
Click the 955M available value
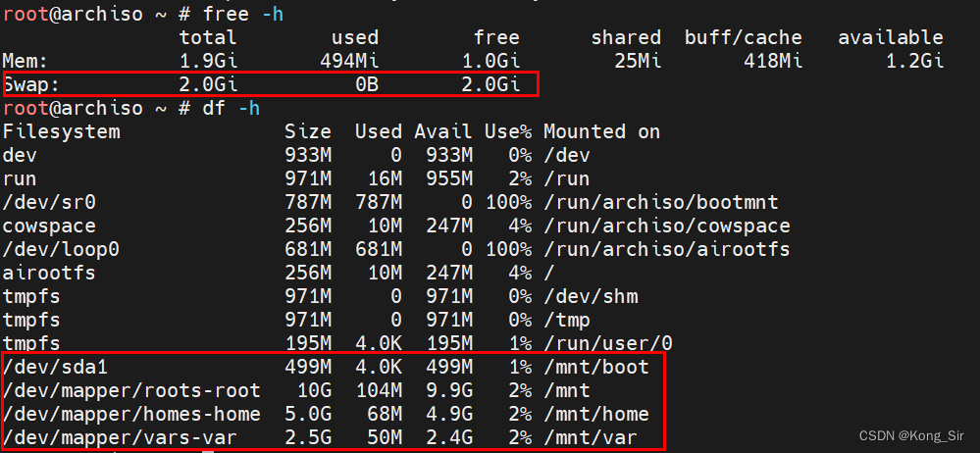(x=448, y=179)
